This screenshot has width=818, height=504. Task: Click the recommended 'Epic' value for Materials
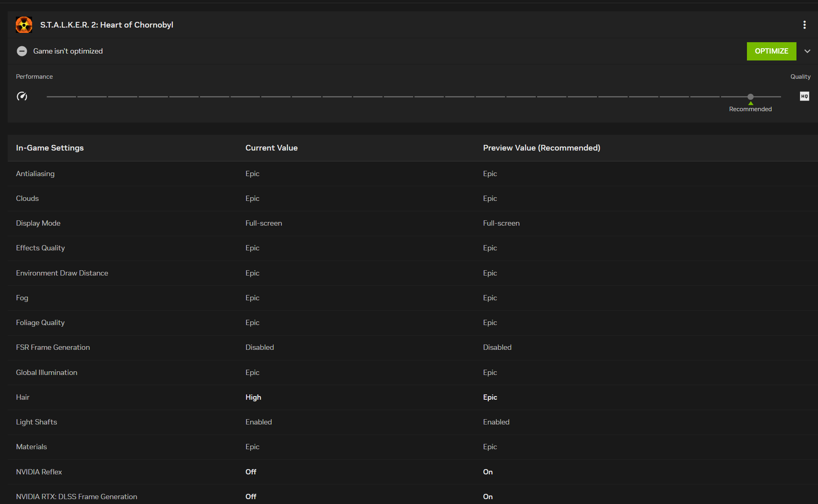click(490, 447)
